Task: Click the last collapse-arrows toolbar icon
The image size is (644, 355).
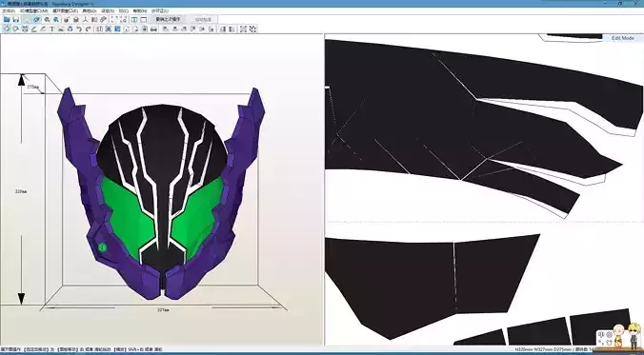Action: pos(252,29)
